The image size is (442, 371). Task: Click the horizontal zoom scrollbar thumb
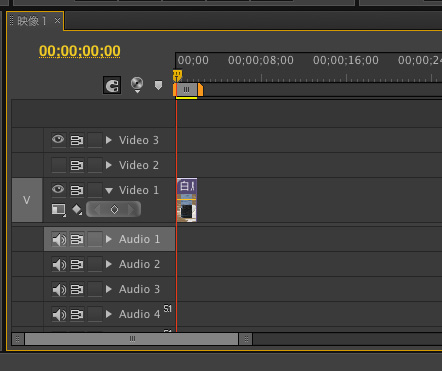pyautogui.click(x=132, y=339)
